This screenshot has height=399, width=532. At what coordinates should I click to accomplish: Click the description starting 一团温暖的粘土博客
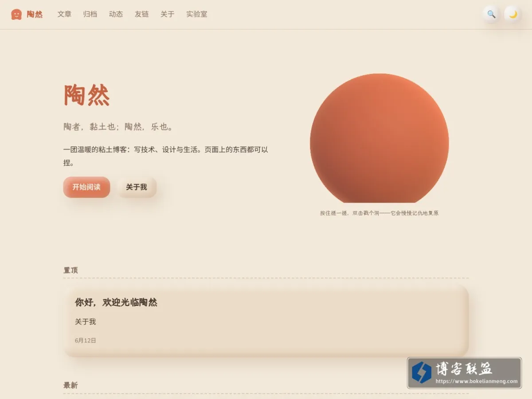pyautogui.click(x=166, y=156)
